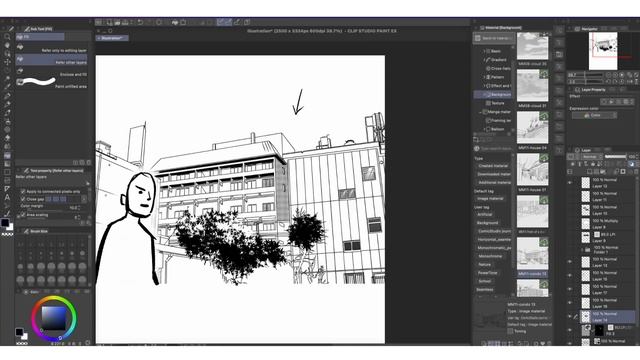Open the Close gap level dropdown arrow
Screen dimensions: 640x360
[84, 199]
